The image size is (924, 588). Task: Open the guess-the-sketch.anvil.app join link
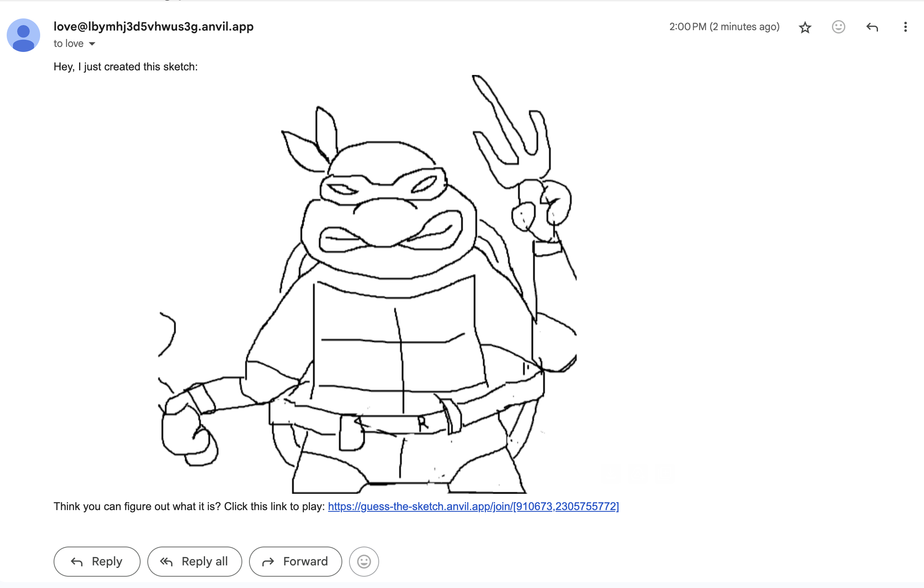click(473, 506)
